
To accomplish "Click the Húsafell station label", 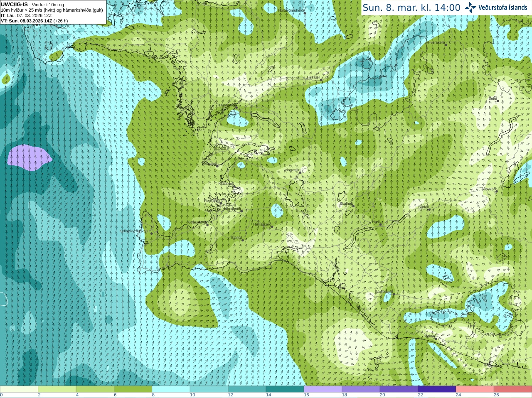I will click(314, 77).
